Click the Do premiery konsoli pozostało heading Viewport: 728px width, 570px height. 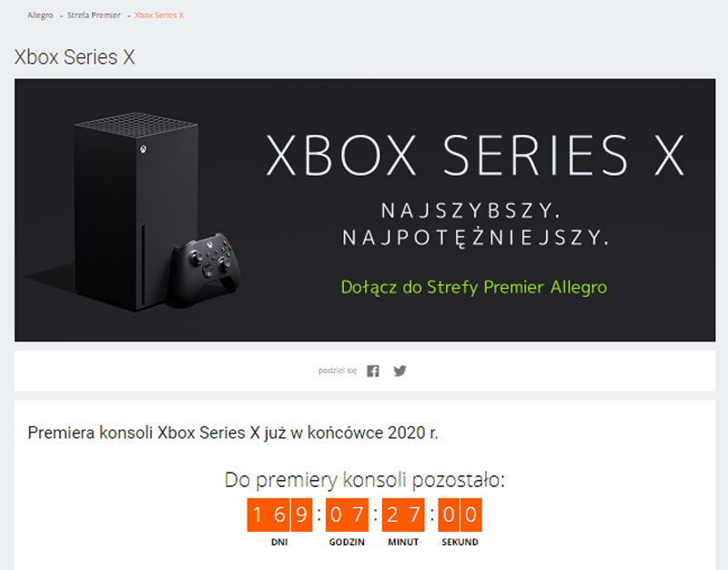[x=364, y=480]
